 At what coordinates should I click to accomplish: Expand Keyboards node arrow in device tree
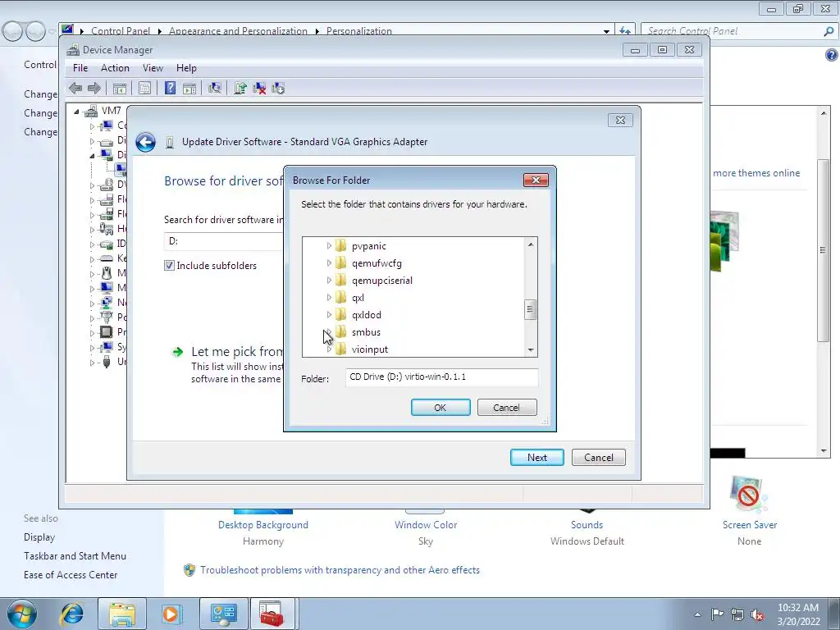[92, 259]
